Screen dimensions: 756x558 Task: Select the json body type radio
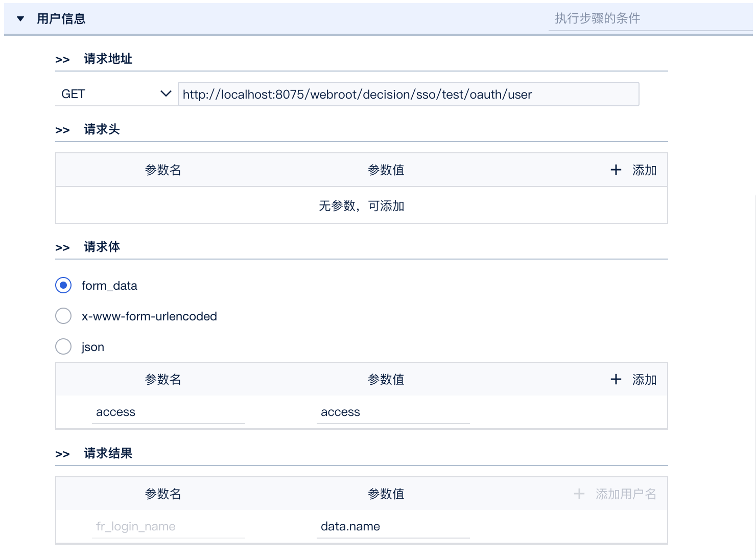(x=63, y=347)
